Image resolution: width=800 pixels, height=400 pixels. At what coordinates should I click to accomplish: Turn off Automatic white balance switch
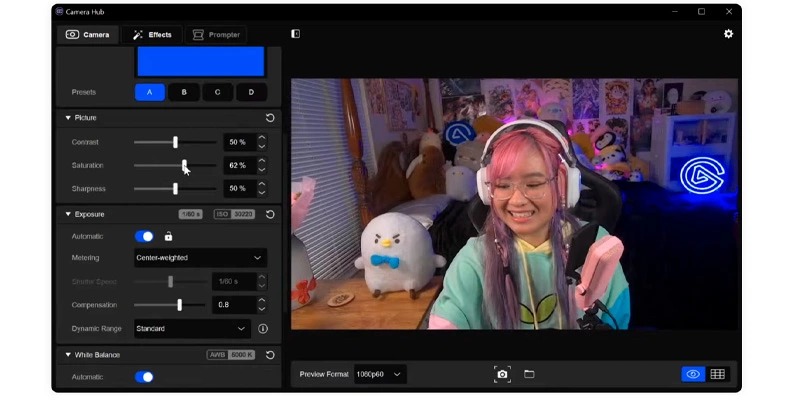145,377
